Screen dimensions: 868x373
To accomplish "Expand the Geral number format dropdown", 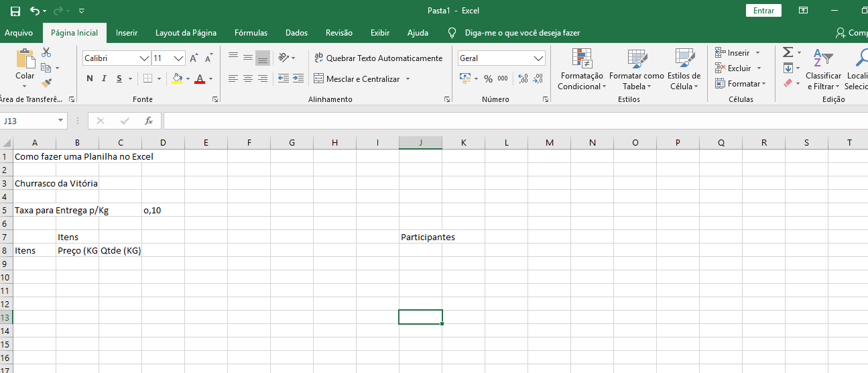I will [538, 58].
